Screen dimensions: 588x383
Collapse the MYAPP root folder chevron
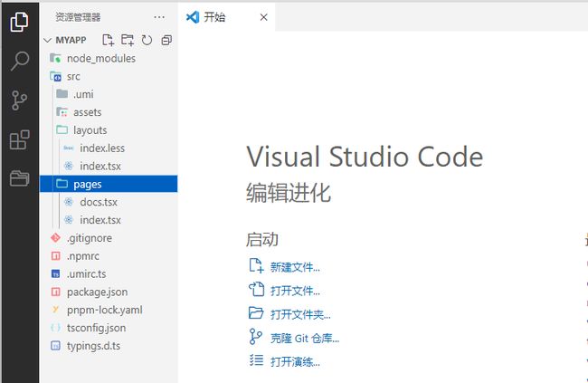47,40
